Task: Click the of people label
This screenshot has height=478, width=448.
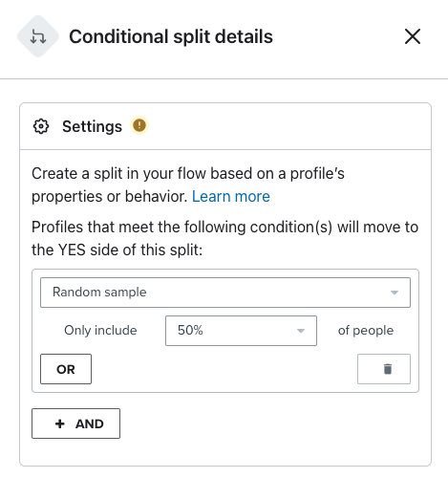Action: pyautogui.click(x=366, y=330)
